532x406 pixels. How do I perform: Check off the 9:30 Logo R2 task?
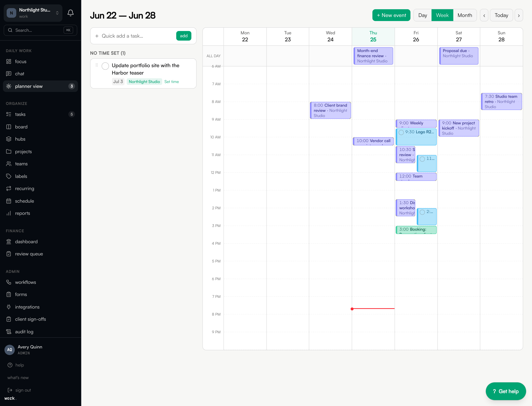(401, 133)
